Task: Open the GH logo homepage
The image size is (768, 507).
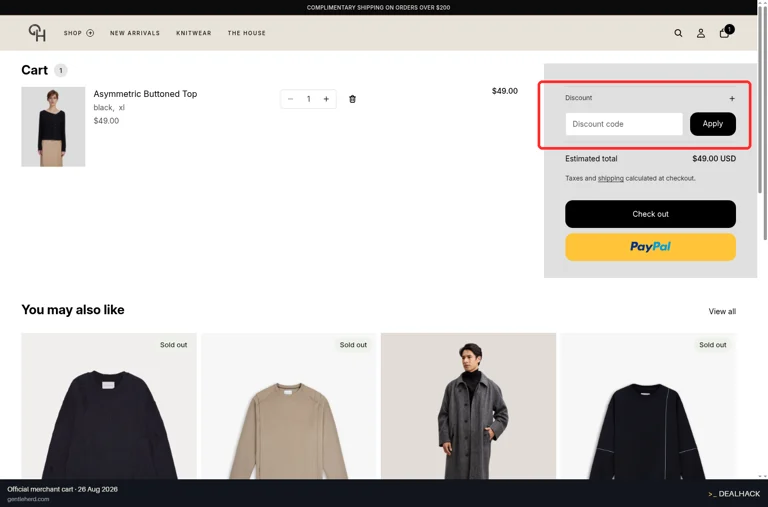Action: click(37, 33)
